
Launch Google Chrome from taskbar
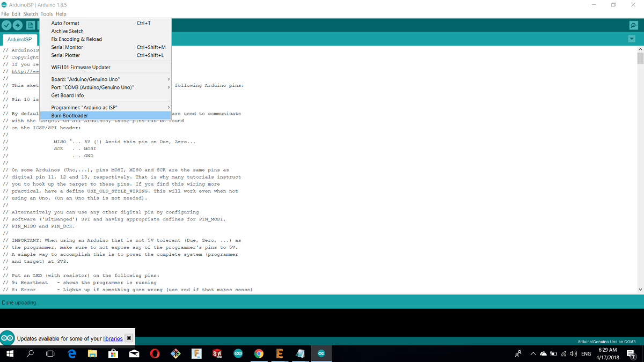(x=259, y=353)
